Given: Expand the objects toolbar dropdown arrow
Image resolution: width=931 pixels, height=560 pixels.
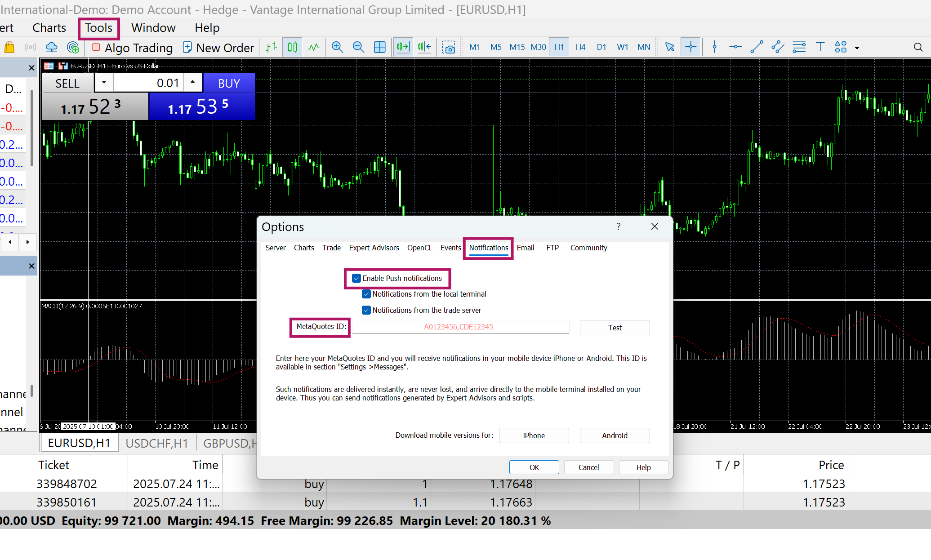Looking at the screenshot, I should pos(857,48).
